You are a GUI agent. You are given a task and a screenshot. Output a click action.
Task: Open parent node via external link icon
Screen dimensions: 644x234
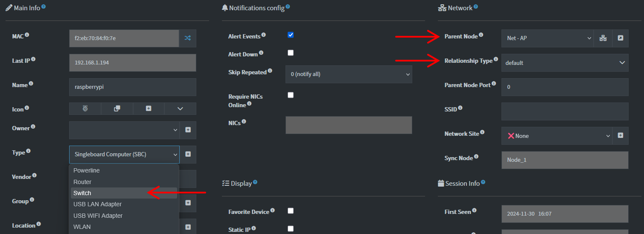click(x=621, y=38)
